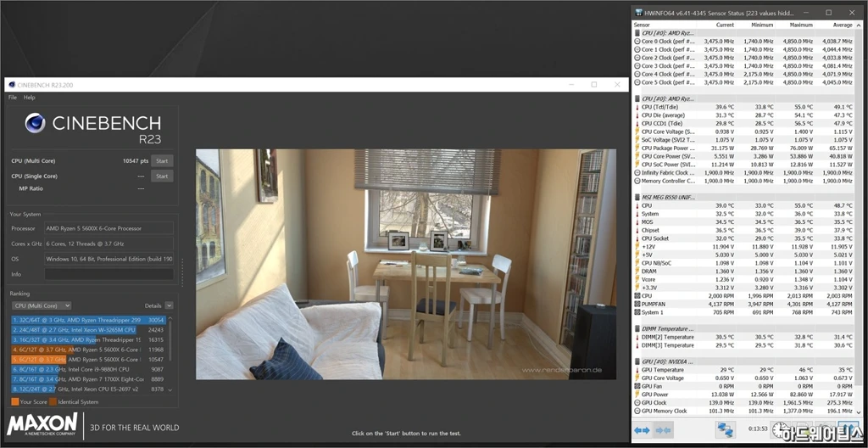Click the Sensor column header in HWiNFO
868x448 pixels.
coord(643,25)
